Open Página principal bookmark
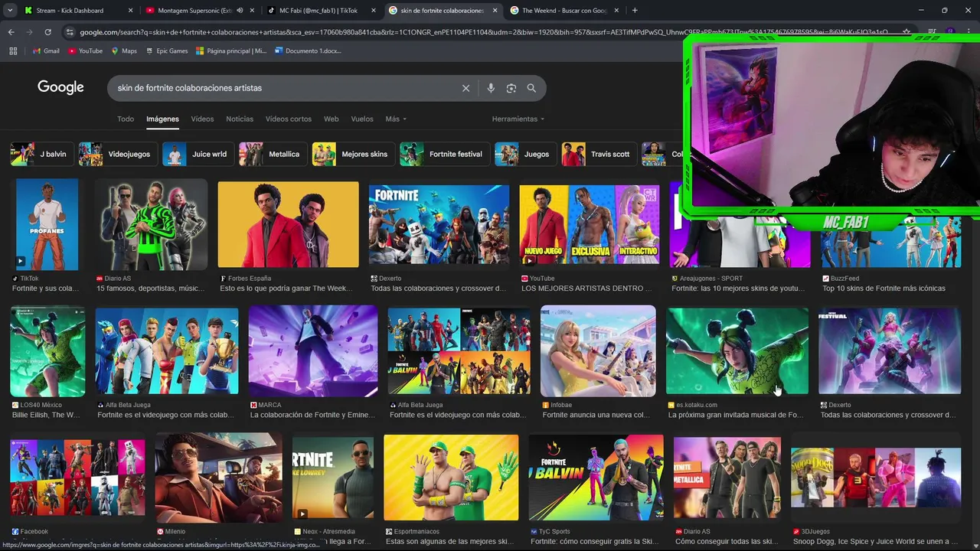 231,51
